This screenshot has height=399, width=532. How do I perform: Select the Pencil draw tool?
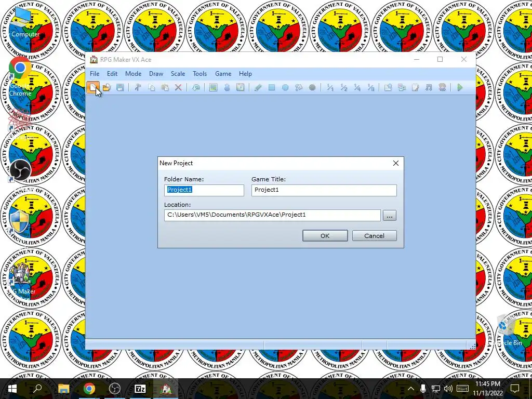pyautogui.click(x=258, y=87)
